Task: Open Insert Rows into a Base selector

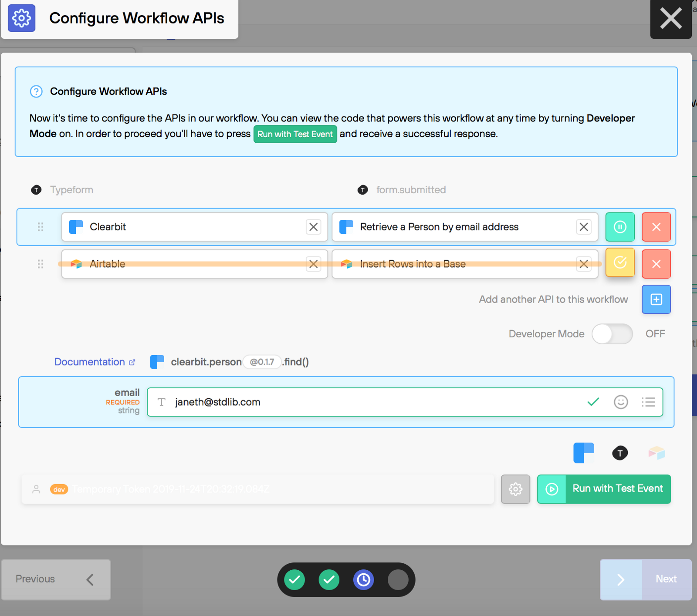Action: (465, 264)
